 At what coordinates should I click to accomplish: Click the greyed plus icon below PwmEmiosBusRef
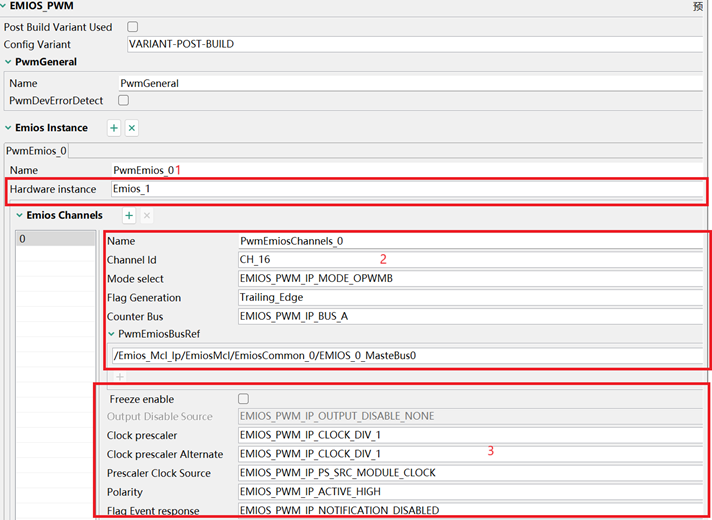(119, 377)
